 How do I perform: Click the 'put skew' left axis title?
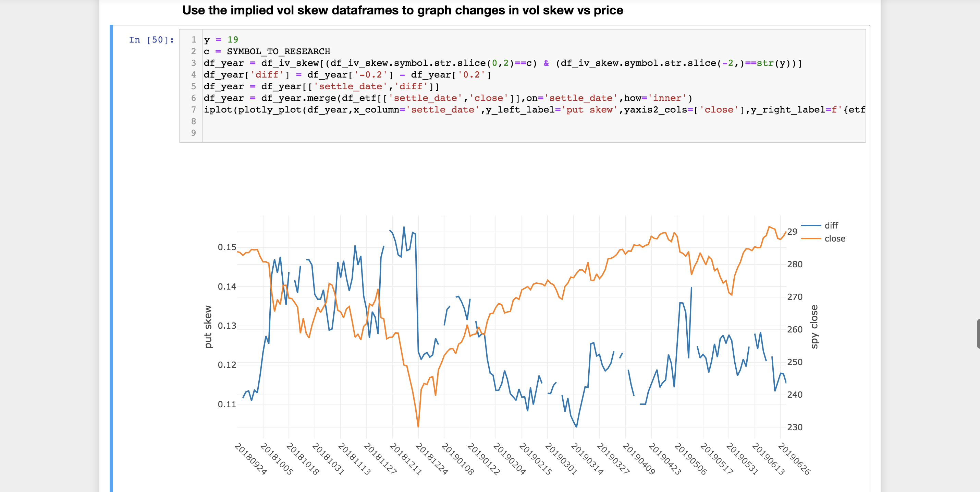tap(208, 327)
